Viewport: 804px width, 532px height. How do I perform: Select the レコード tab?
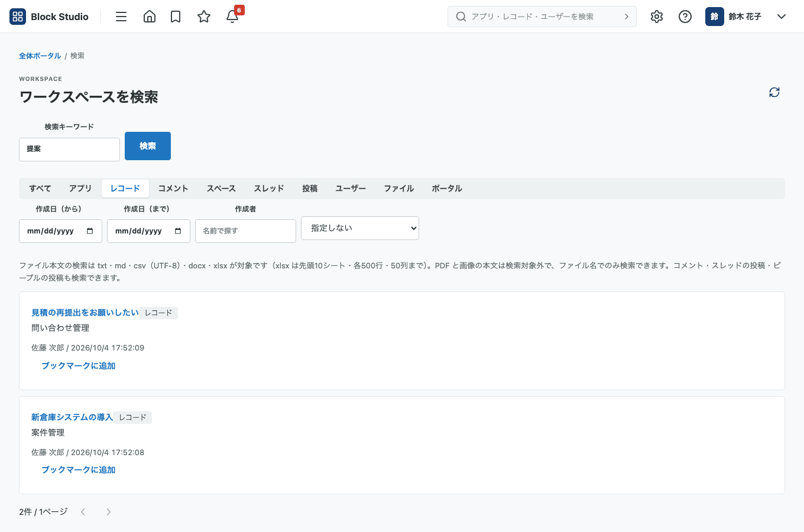coord(125,189)
